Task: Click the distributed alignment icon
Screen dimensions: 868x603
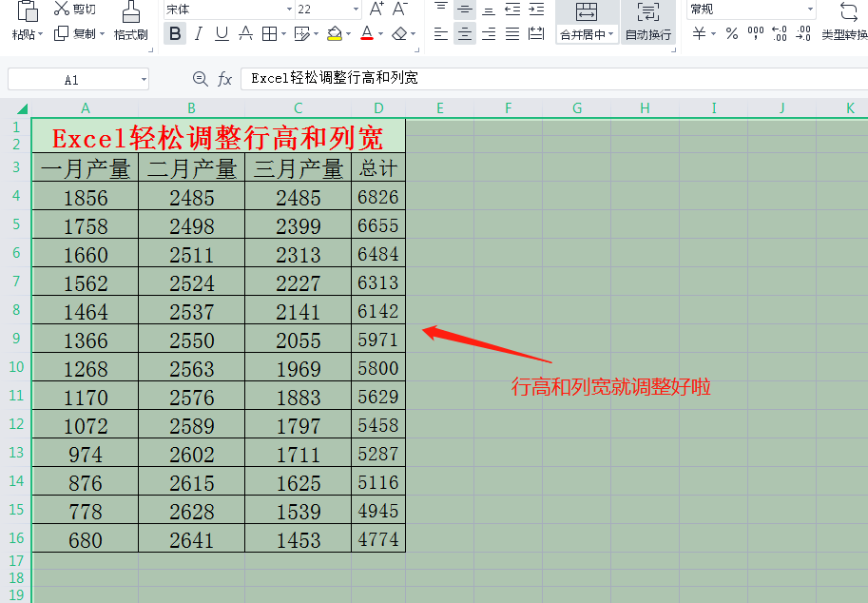Action: click(536, 34)
